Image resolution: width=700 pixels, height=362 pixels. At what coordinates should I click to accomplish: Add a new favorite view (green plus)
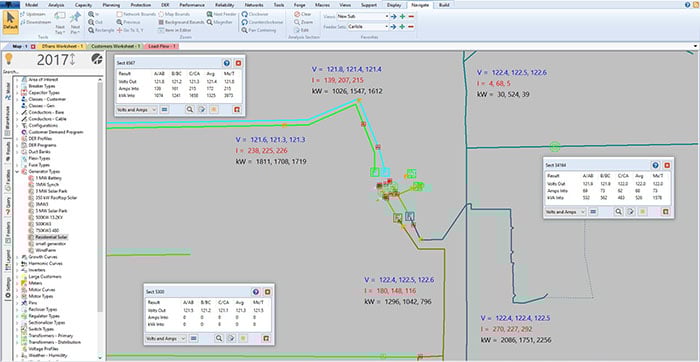[402, 17]
